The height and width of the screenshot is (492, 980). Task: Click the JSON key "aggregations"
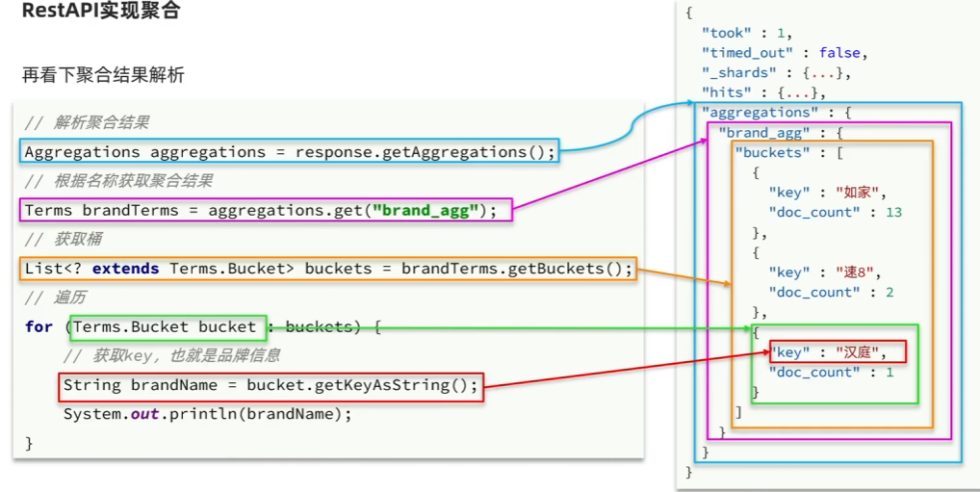tap(760, 113)
